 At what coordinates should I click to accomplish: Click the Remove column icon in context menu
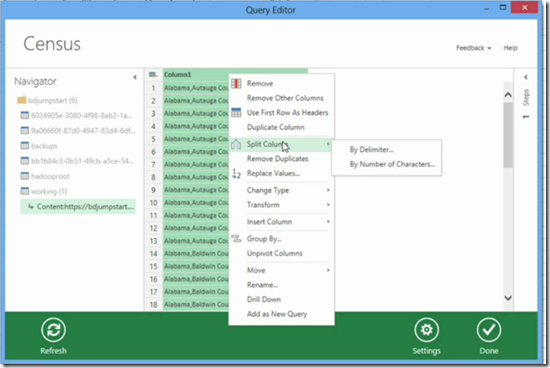pos(236,83)
